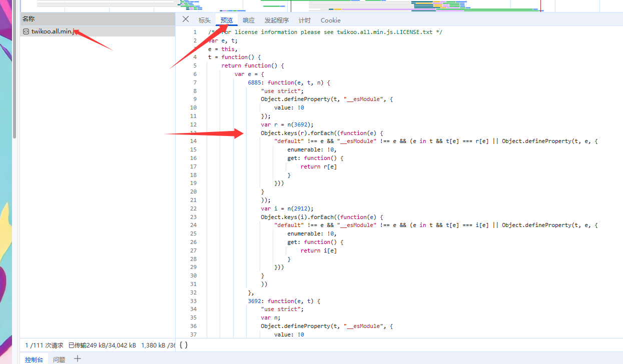Viewport: 623px width, 364px height.
Task: Open the 问题 (Issues) drawer tab
Action: point(59,359)
